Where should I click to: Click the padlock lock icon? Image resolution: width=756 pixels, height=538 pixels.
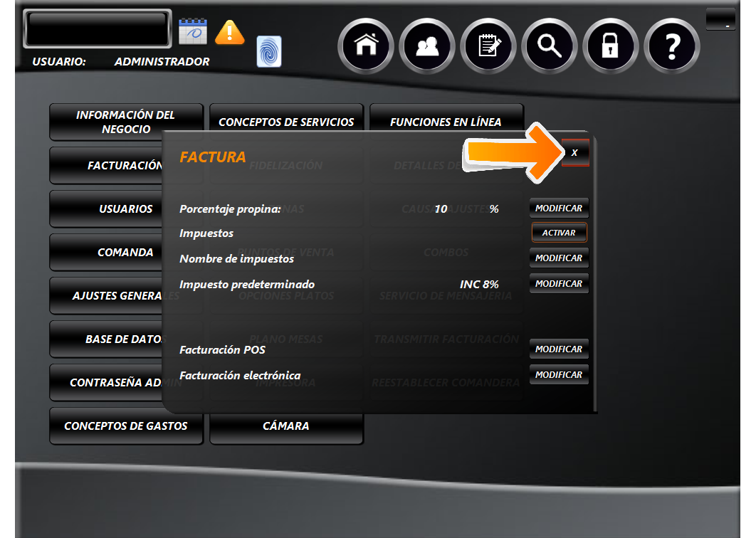click(611, 46)
